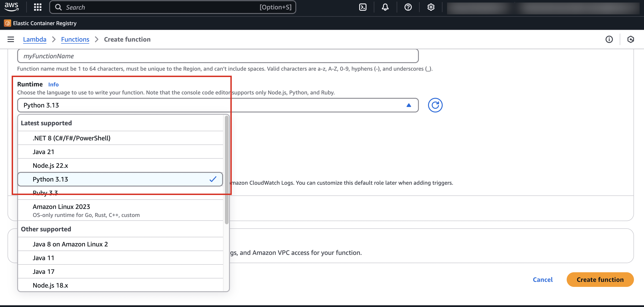Click Create function button
This screenshot has height=307, width=644.
[x=600, y=280]
